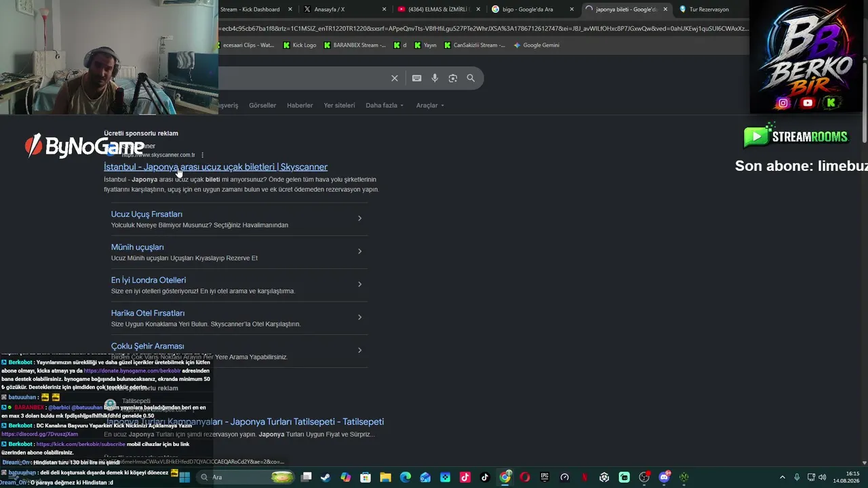Open the Google Gemini bookmark
Image resolution: width=868 pixels, height=488 pixels.
point(536,45)
